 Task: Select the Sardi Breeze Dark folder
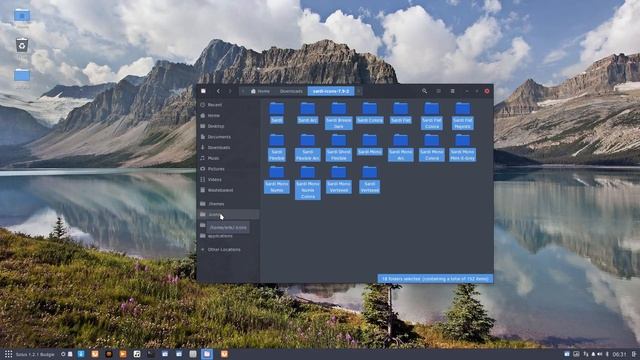(339, 116)
